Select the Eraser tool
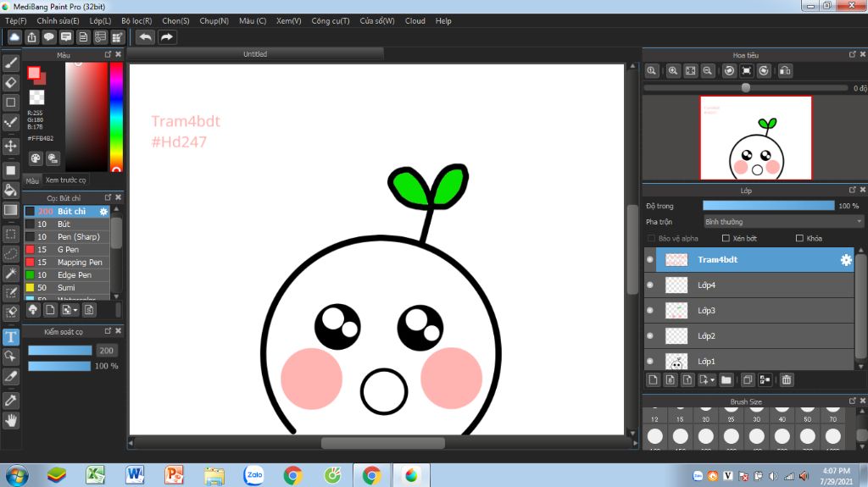This screenshot has height=487, width=868. click(11, 82)
